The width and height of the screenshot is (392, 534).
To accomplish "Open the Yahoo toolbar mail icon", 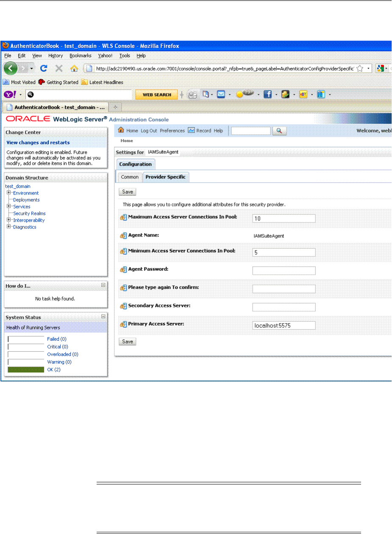I will pyautogui.click(x=221, y=95).
